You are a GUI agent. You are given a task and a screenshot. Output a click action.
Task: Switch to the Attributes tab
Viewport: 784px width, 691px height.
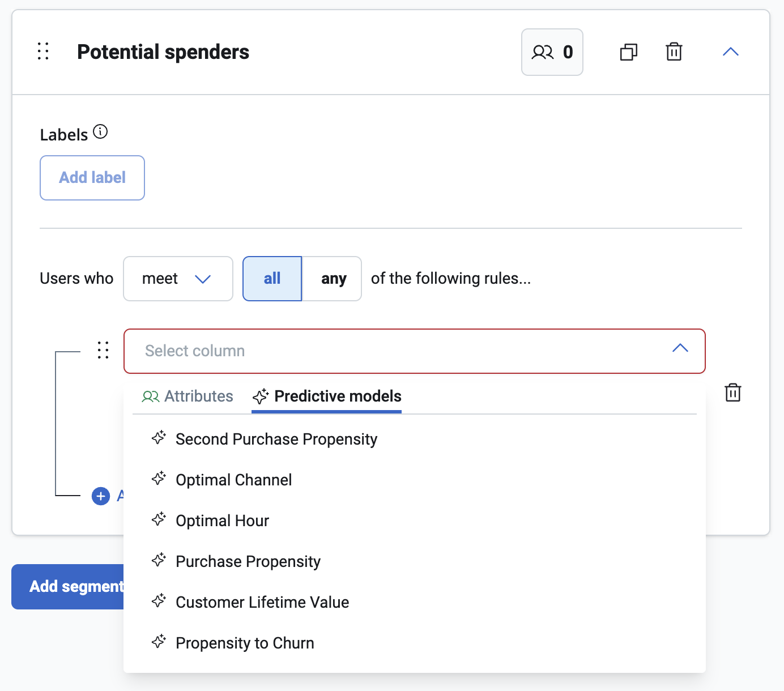188,396
